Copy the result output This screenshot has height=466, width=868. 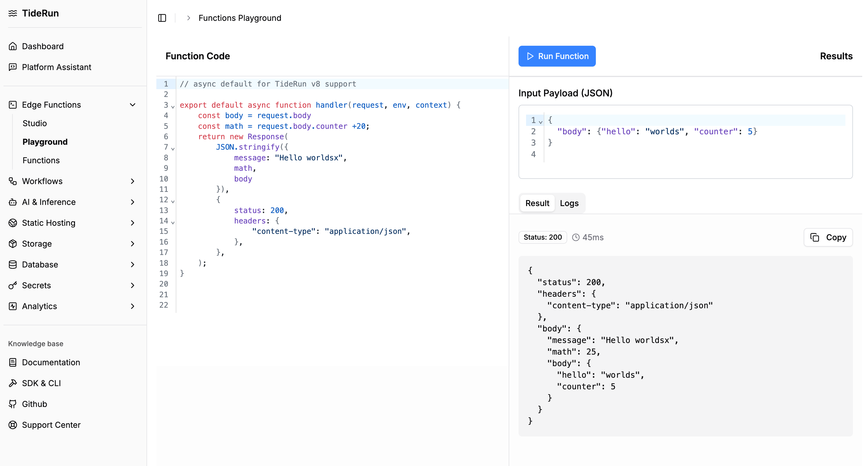coord(828,238)
